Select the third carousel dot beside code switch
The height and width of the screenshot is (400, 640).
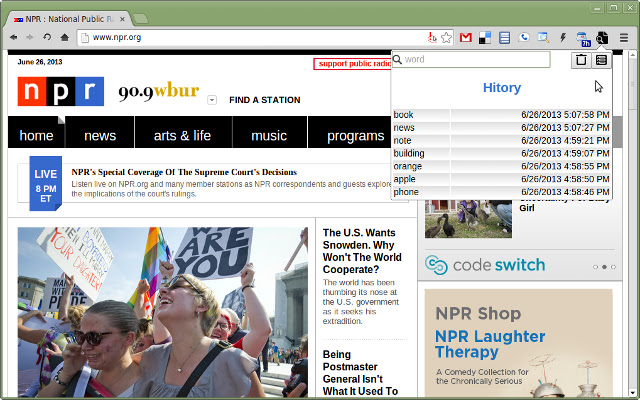[613, 267]
